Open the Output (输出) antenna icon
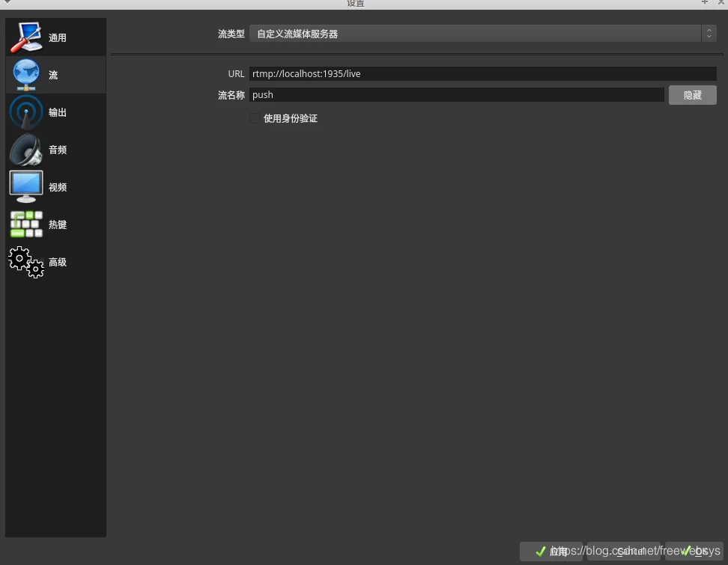Image resolution: width=728 pixels, height=565 pixels. pyautogui.click(x=26, y=112)
